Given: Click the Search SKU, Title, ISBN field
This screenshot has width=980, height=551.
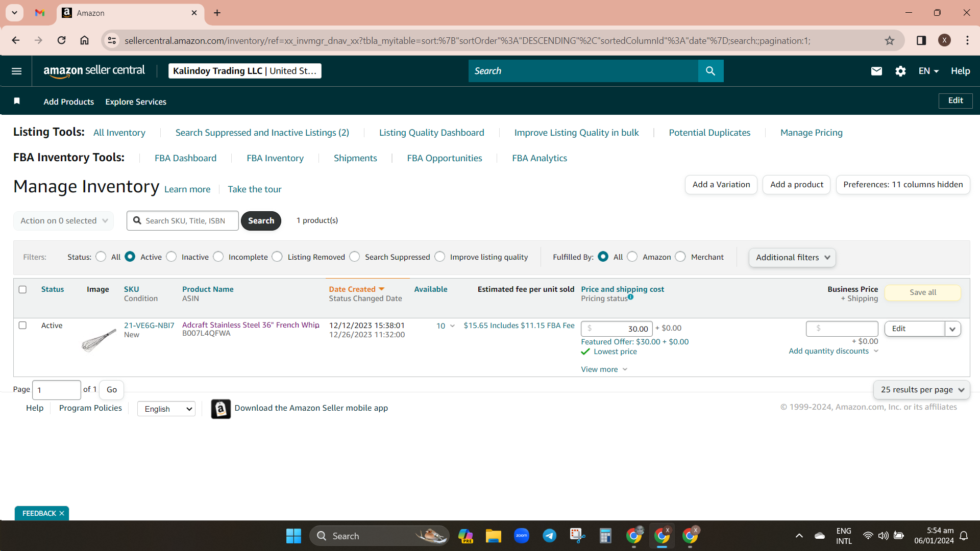Looking at the screenshot, I should tap(183, 221).
